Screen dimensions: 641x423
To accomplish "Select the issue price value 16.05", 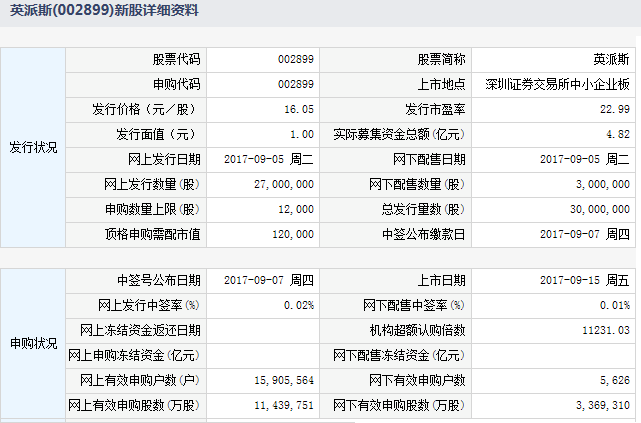I will point(299,109).
